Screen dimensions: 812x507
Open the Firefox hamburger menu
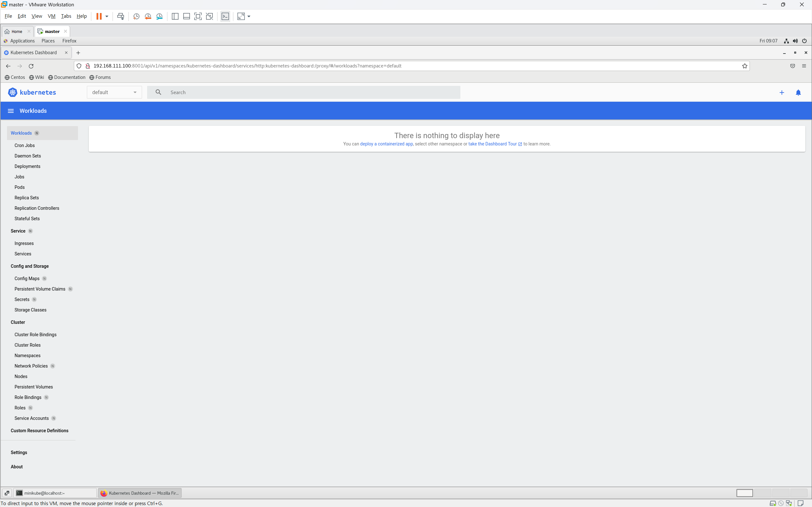pyautogui.click(x=804, y=66)
